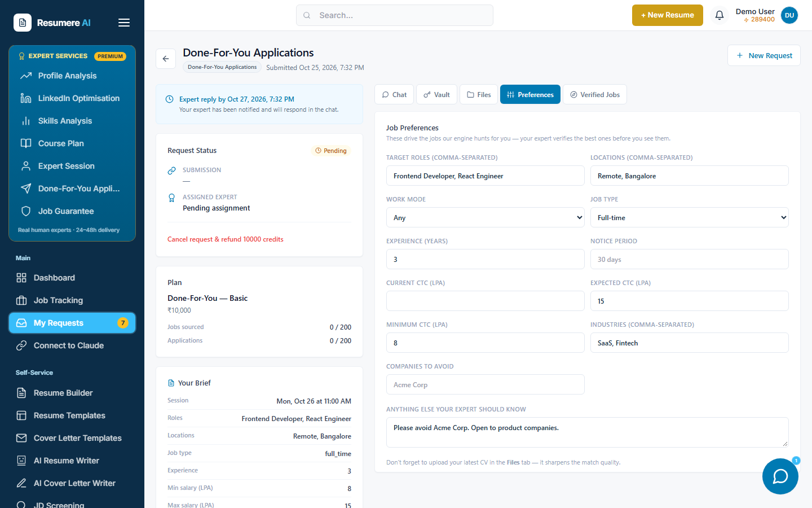Click the Experience years field
812x508 pixels.
[486, 259]
